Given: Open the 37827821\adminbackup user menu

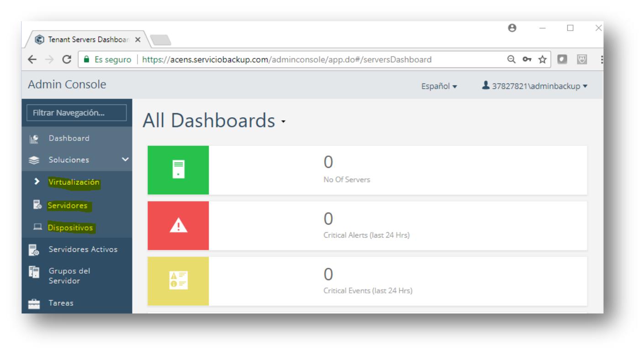Looking at the screenshot, I should 535,86.
